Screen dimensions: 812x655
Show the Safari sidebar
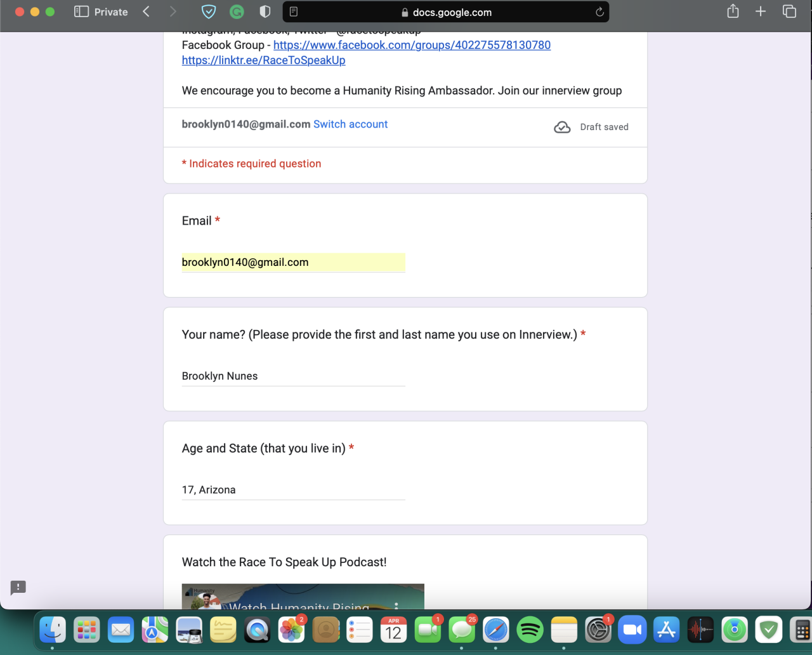point(81,11)
